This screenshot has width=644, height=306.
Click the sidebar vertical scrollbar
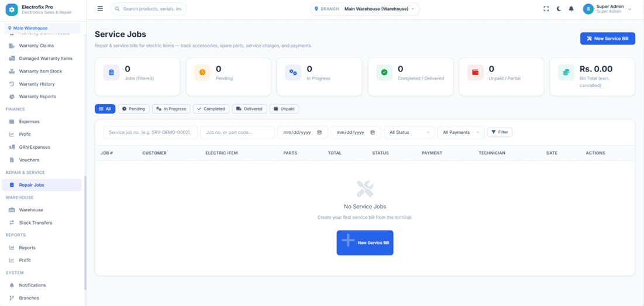click(85, 233)
